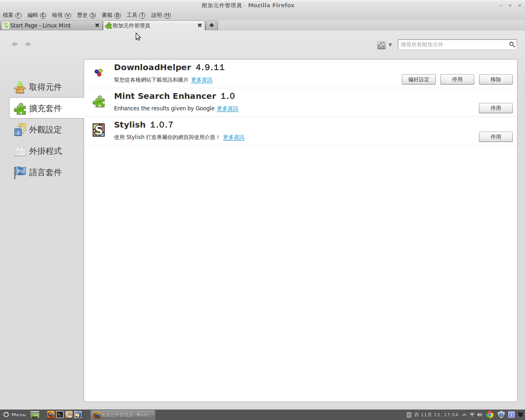The image size is (525, 420).
Task: Click the search magnifier icon
Action: click(512, 44)
